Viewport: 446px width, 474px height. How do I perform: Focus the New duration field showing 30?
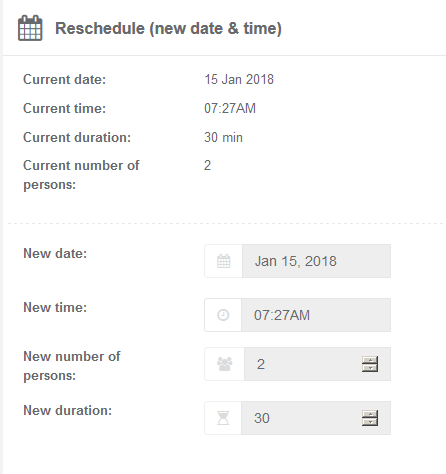coord(316,418)
